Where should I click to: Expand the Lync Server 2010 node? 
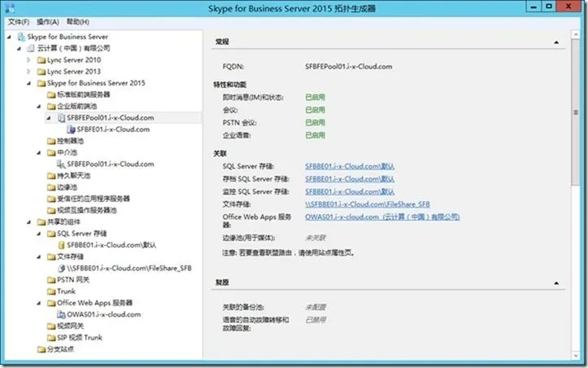(x=29, y=59)
